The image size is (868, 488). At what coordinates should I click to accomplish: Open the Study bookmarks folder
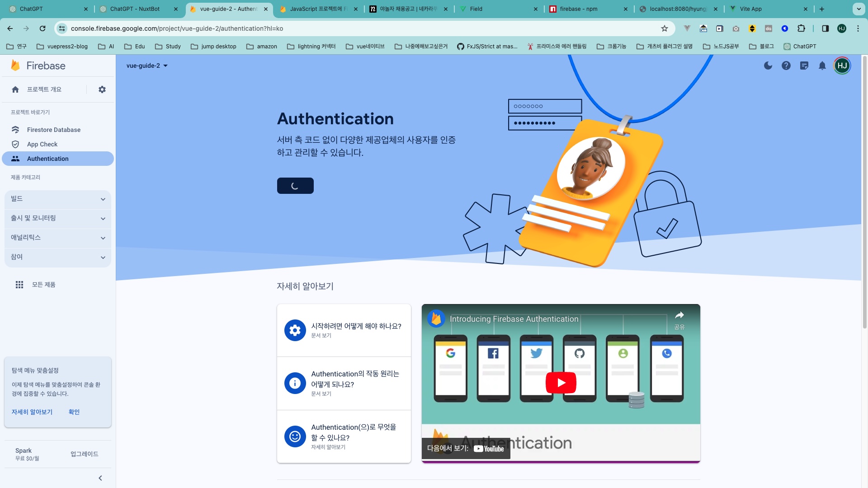168,47
